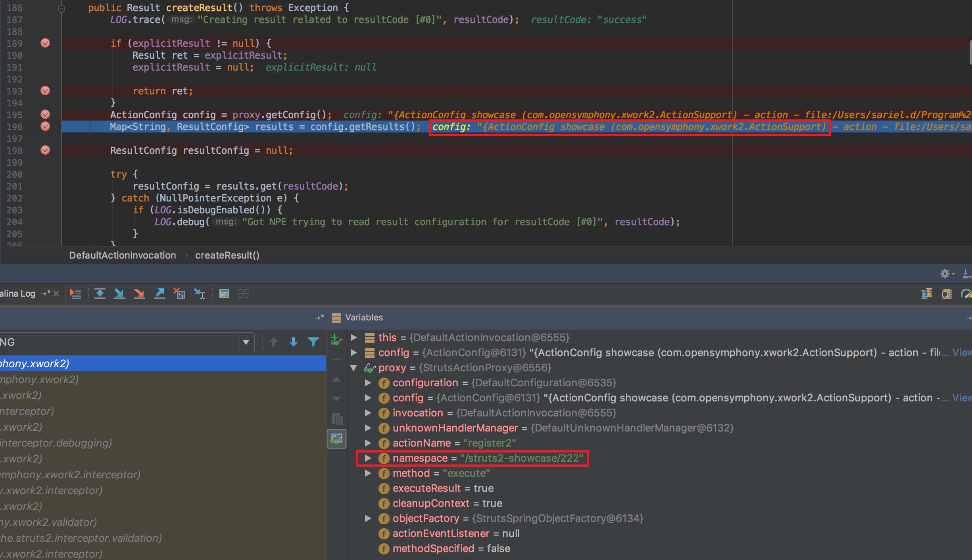Select the highlighted xwork2 stack frame
The width and height of the screenshot is (972, 560).
point(163,363)
